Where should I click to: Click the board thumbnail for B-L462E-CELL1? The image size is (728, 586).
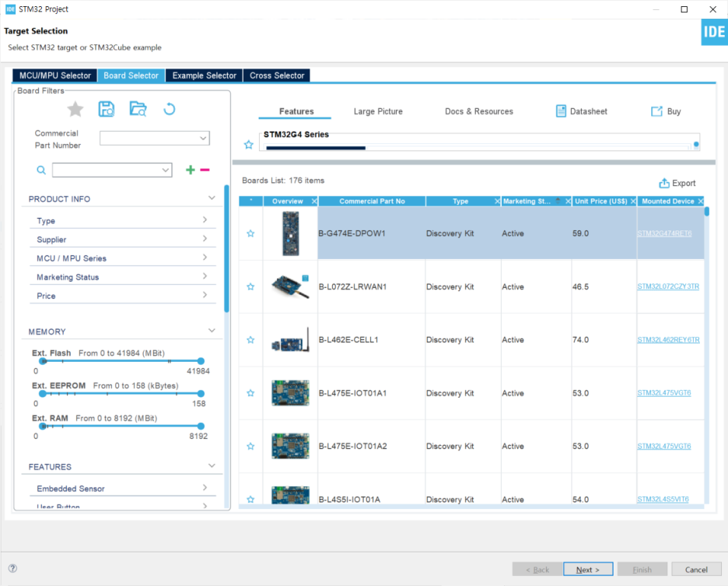[x=291, y=340]
